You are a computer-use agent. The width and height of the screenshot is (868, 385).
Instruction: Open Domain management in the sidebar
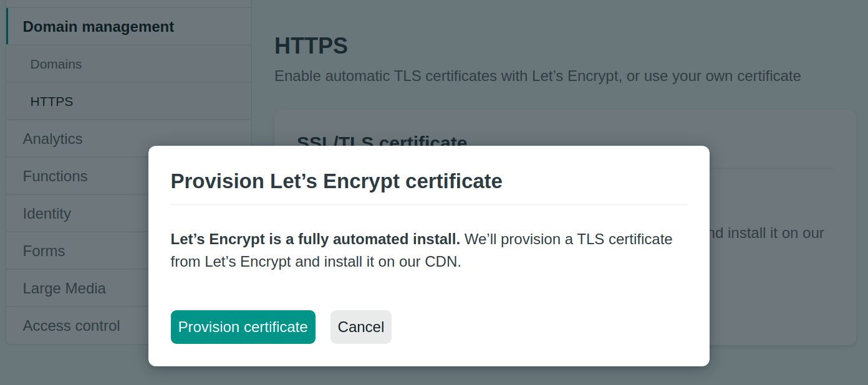coord(99,27)
